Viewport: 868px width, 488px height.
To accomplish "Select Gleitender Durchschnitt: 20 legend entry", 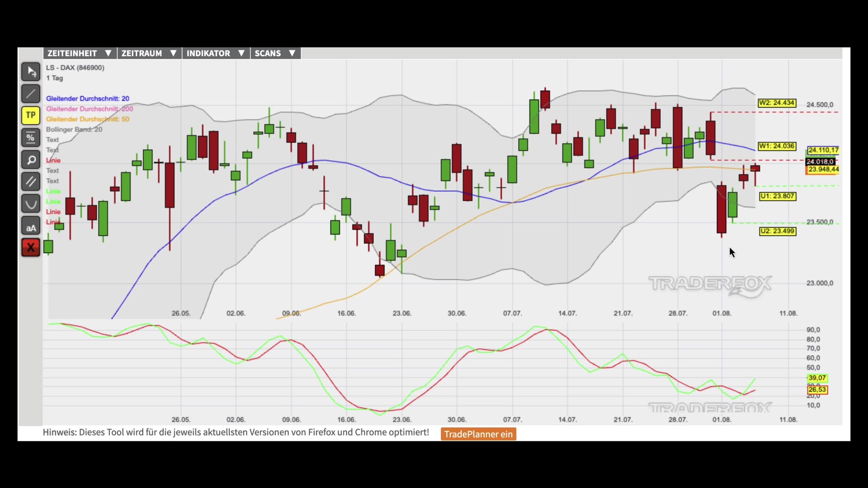I will [88, 99].
